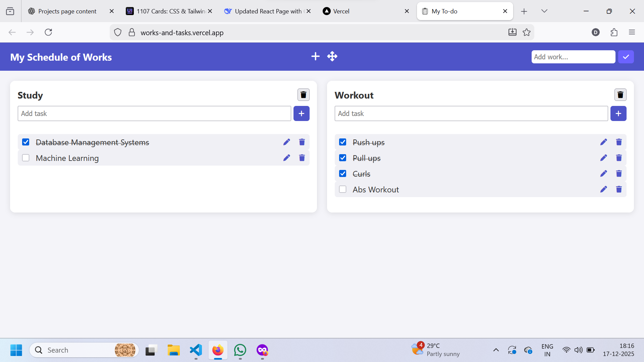
Task: Delete the Study list using its trash icon
Action: 303,95
